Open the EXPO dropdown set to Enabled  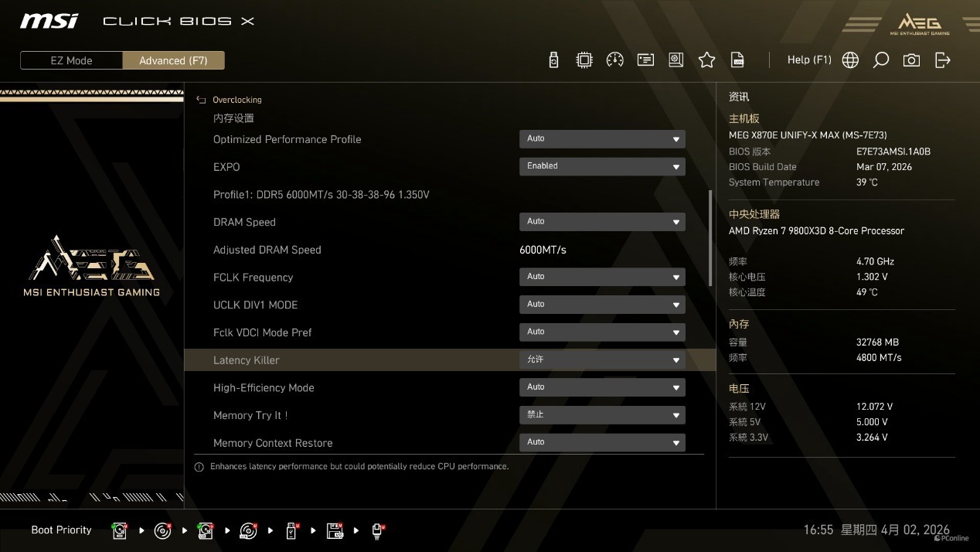pyautogui.click(x=602, y=166)
